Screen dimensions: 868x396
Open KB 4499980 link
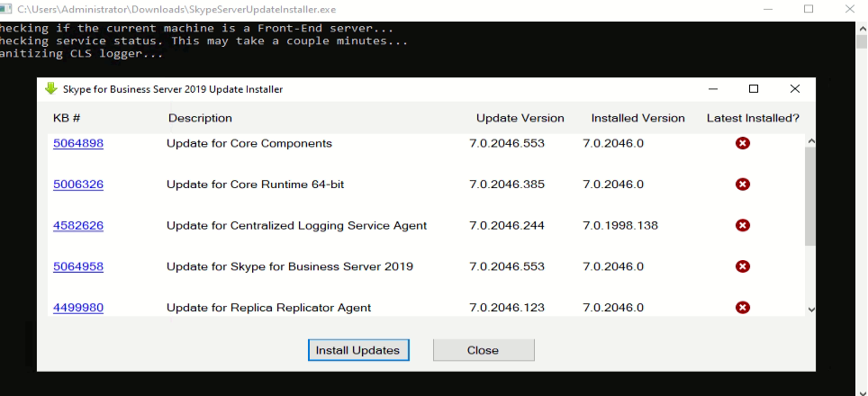(x=78, y=307)
